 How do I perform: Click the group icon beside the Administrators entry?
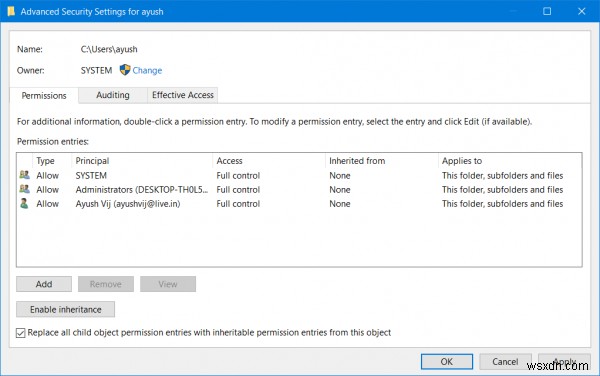point(24,189)
